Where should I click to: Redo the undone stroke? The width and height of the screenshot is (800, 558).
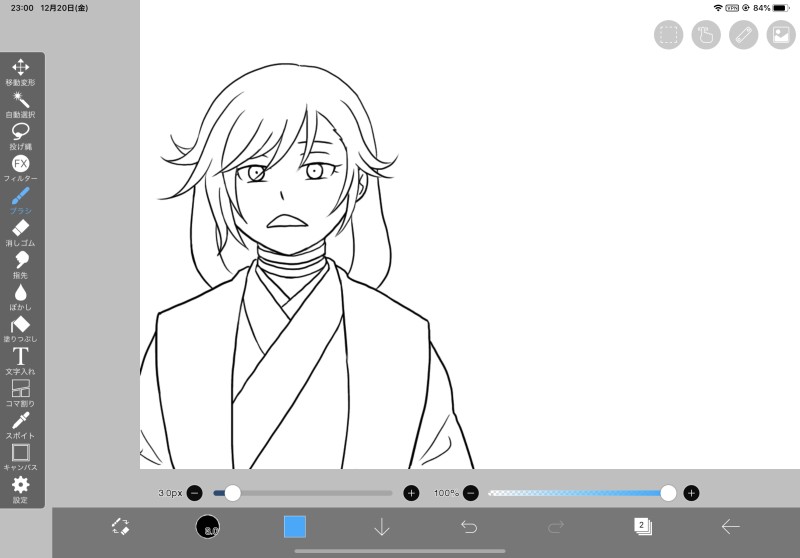[556, 526]
